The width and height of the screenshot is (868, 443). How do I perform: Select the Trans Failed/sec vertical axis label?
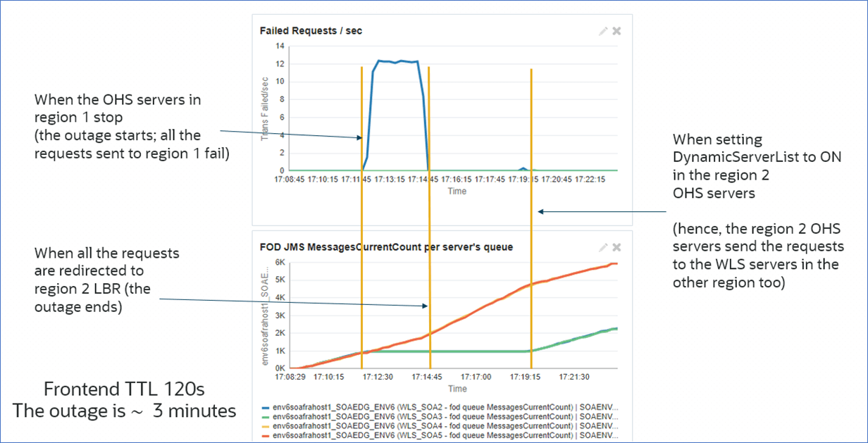(x=265, y=107)
